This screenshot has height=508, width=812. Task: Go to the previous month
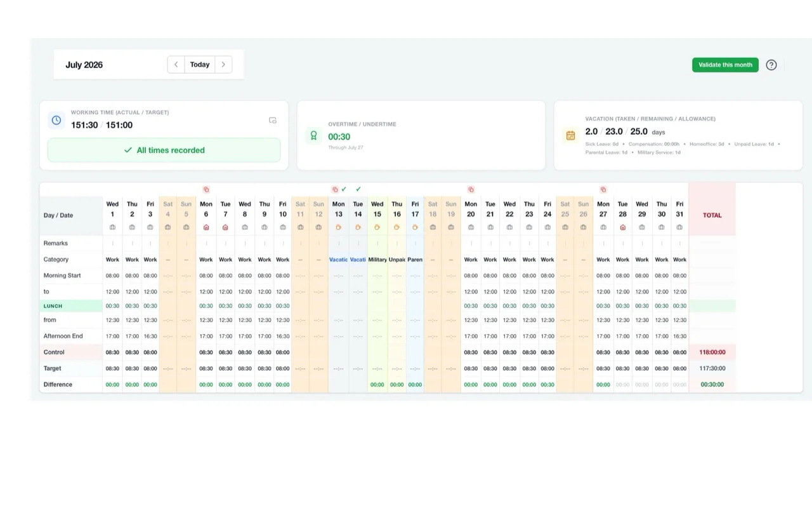point(176,65)
